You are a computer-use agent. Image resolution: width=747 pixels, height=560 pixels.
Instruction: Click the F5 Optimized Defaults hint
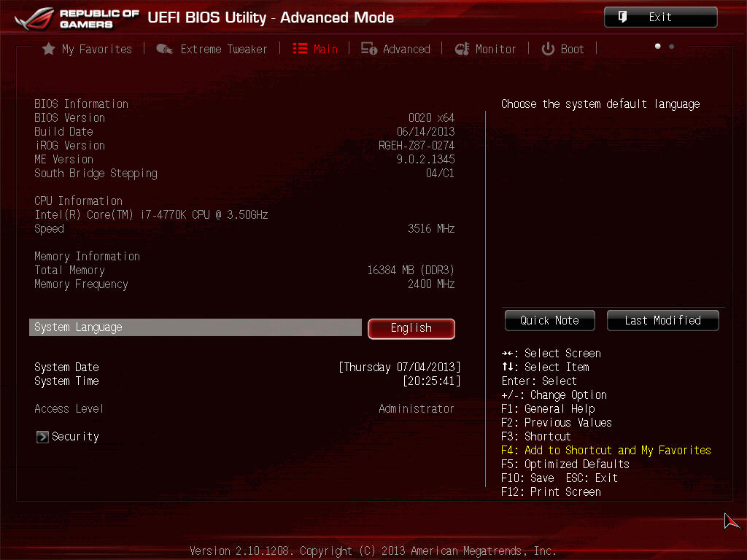coord(565,464)
